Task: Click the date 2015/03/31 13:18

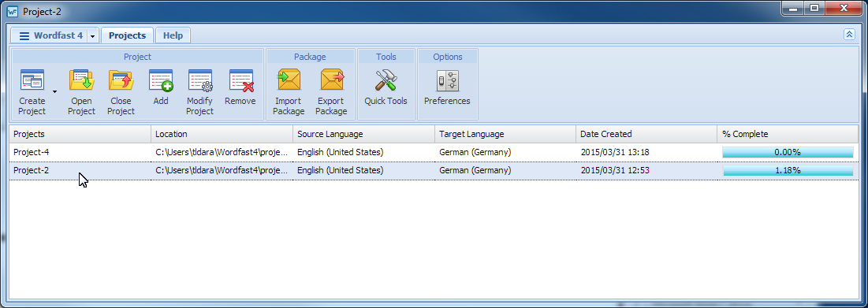Action: click(615, 152)
